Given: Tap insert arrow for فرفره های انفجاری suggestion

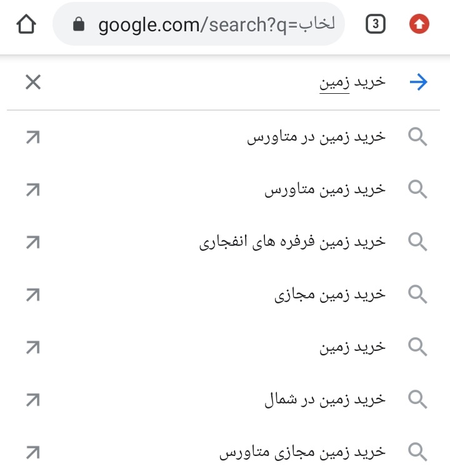Looking at the screenshot, I should [x=33, y=243].
